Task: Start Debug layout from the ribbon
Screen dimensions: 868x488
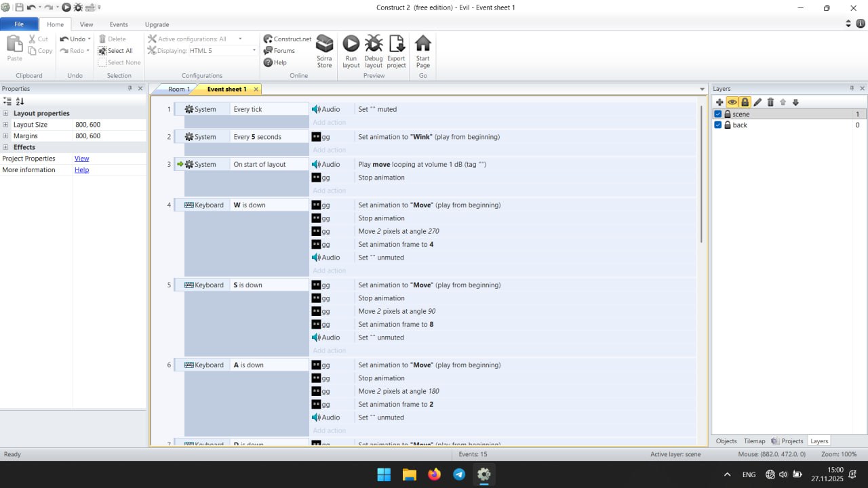Action: click(374, 52)
